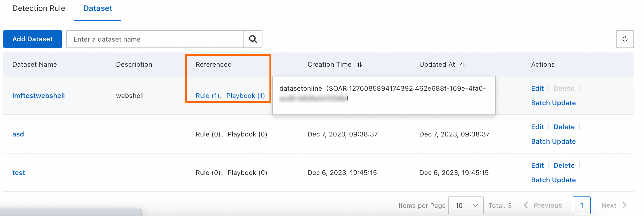Screen dimensions: 644x216
Task: Switch to Detection Rule tab
Action: [x=39, y=8]
